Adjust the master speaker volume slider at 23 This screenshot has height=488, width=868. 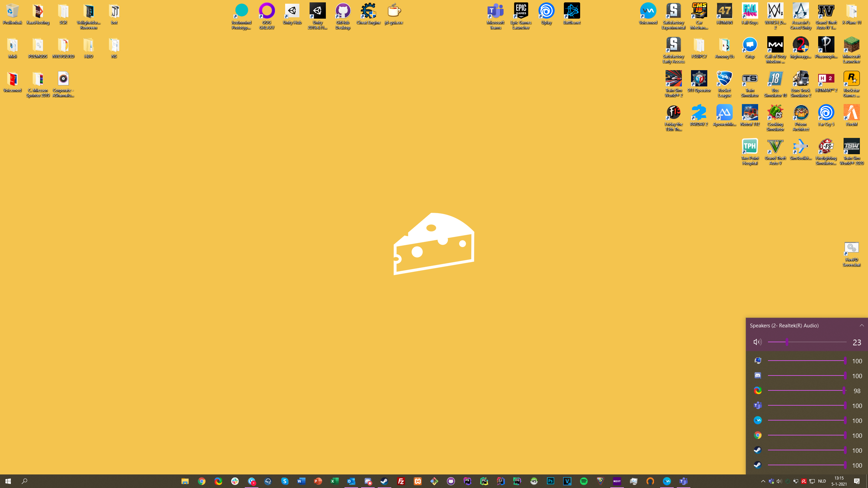[x=787, y=342]
